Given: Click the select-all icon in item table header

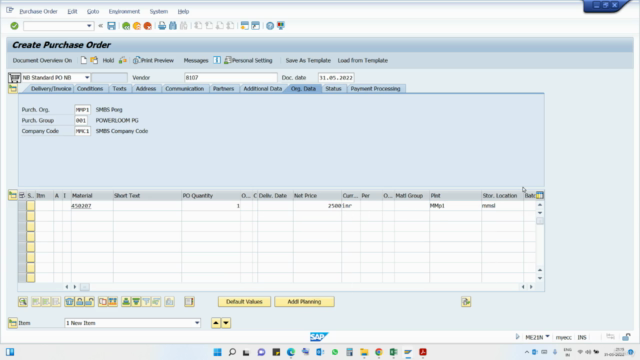Looking at the screenshot, I should click(22, 196).
